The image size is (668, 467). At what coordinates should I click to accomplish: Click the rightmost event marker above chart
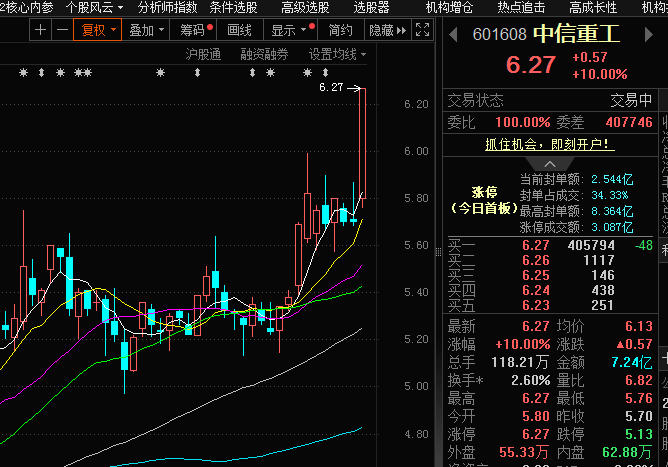[x=324, y=74]
